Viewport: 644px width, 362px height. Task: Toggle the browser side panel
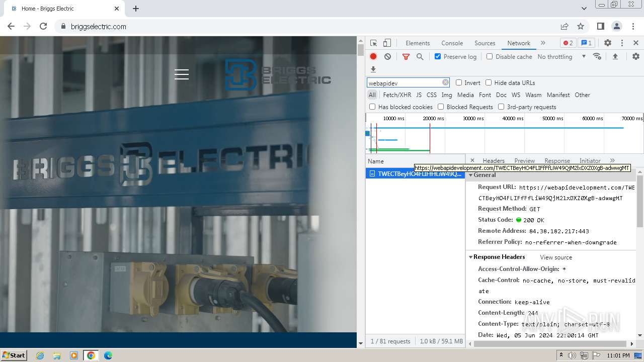point(600,26)
